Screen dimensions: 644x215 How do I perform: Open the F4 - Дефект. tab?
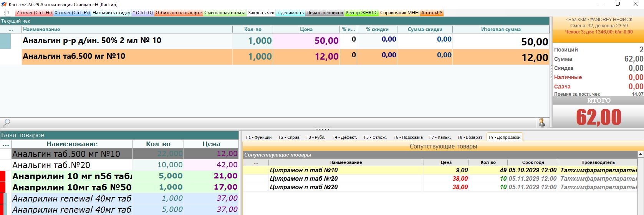[345, 137]
